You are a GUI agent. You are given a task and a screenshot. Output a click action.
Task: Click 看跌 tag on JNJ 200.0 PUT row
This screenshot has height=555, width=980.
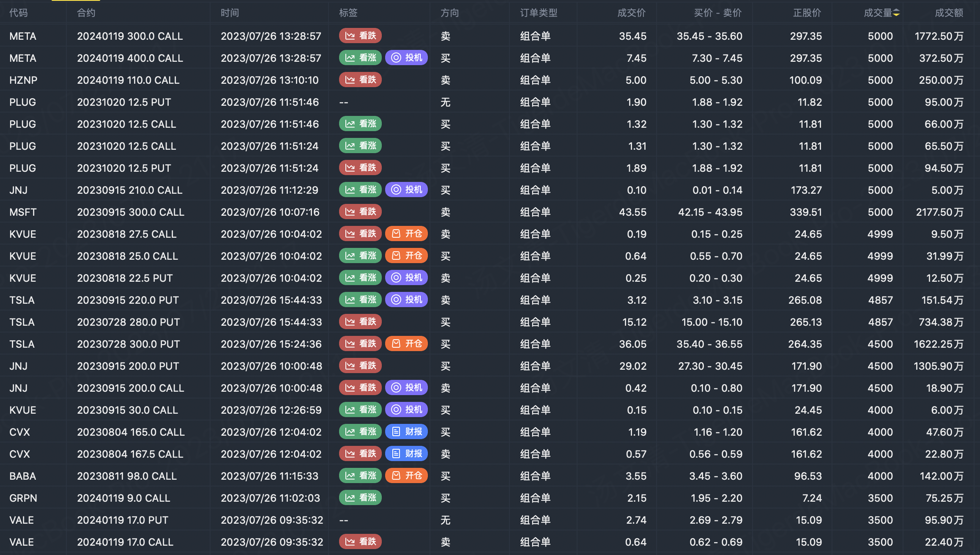[x=360, y=366]
